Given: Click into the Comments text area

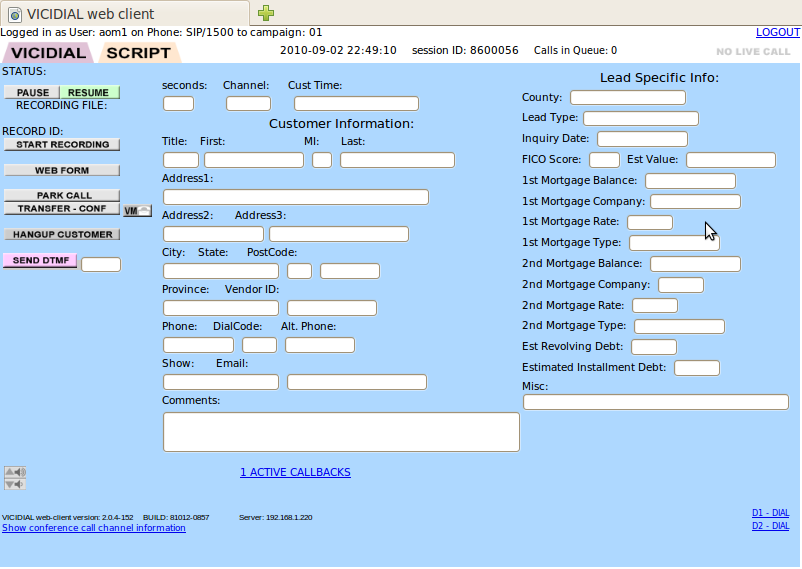Looking at the screenshot, I should pos(341,432).
